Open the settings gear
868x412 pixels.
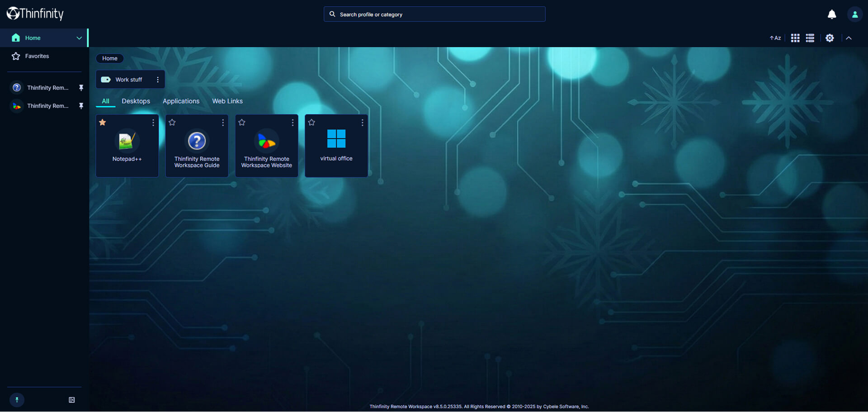coord(830,38)
